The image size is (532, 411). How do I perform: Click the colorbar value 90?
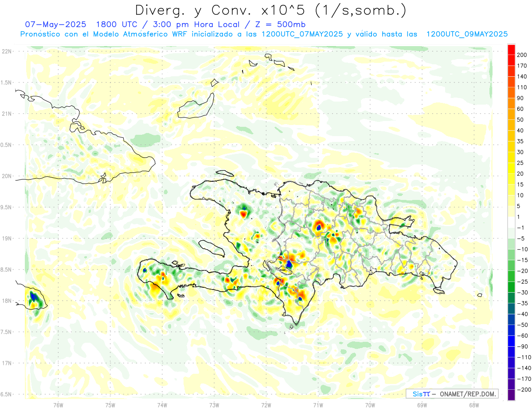pyautogui.click(x=520, y=98)
